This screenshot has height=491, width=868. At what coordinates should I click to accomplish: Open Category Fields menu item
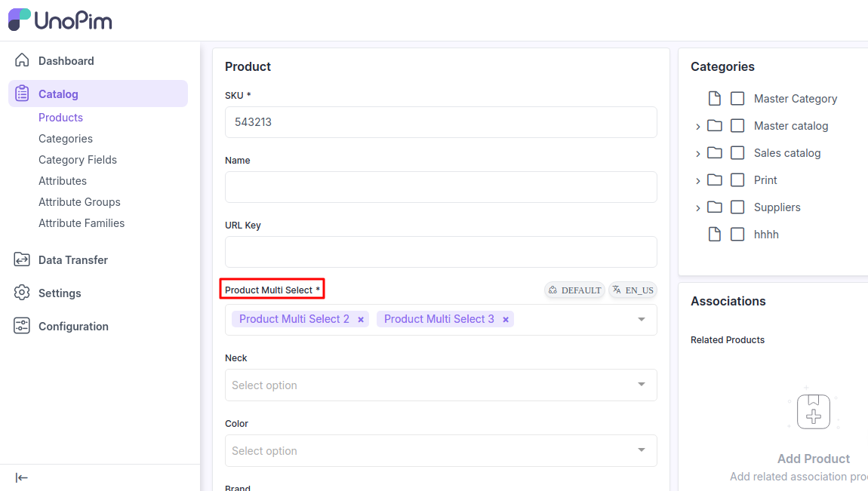click(78, 160)
